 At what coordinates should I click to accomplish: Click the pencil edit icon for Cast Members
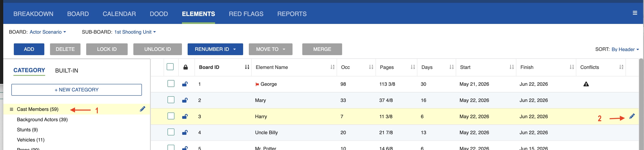click(142, 109)
